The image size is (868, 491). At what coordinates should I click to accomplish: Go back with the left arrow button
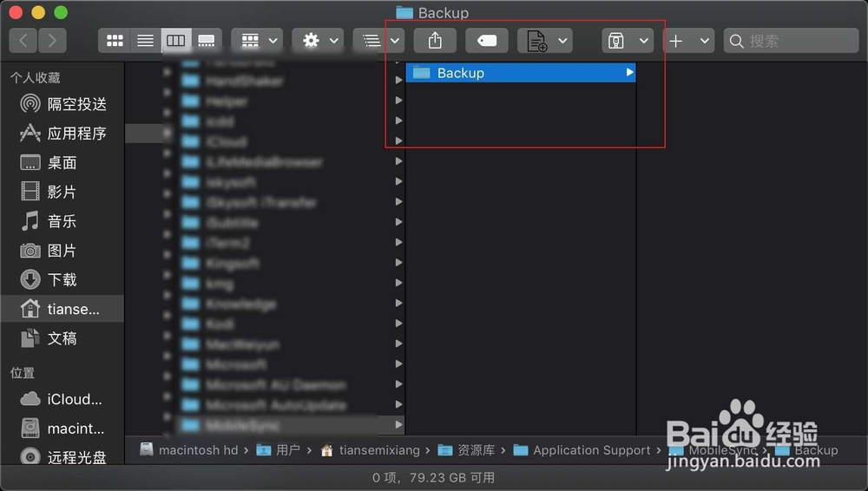23,41
